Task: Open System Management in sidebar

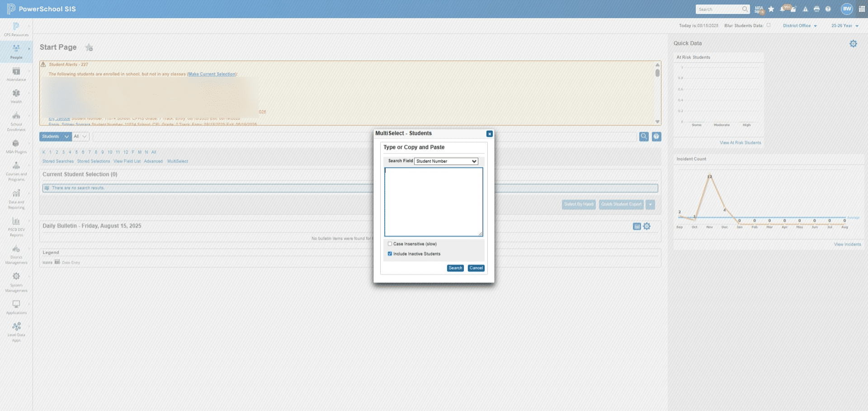Action: tap(16, 282)
